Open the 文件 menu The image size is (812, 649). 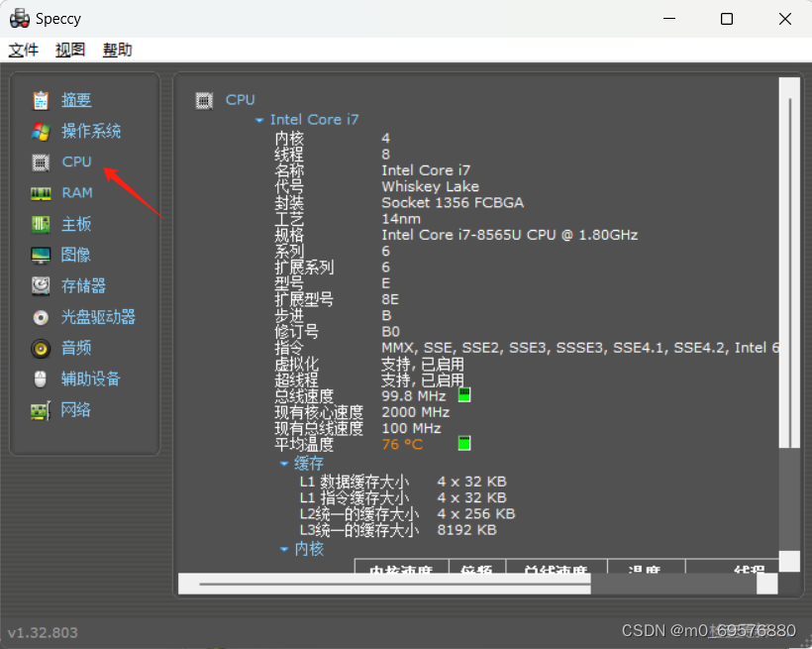click(x=24, y=50)
